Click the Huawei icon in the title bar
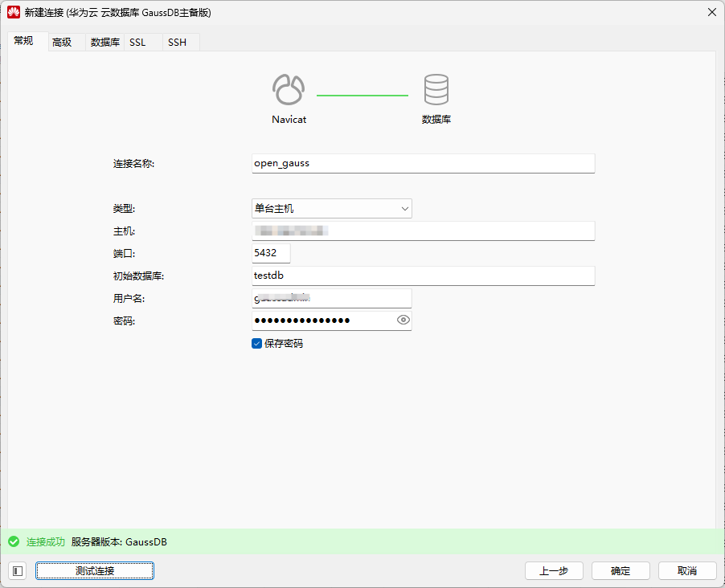The height and width of the screenshot is (588, 725). (x=14, y=12)
